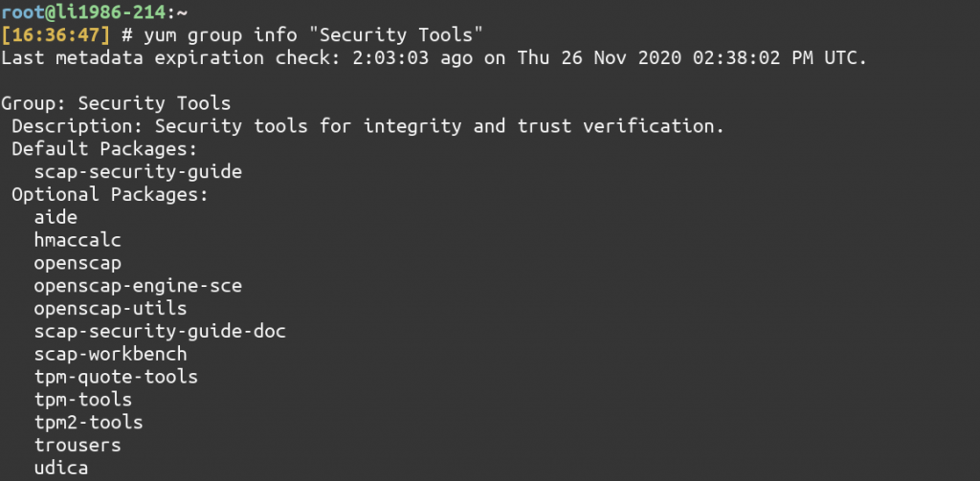Viewport: 980px width, 481px height.
Task: Click the openscap-utils package entry
Action: pyautogui.click(x=110, y=308)
